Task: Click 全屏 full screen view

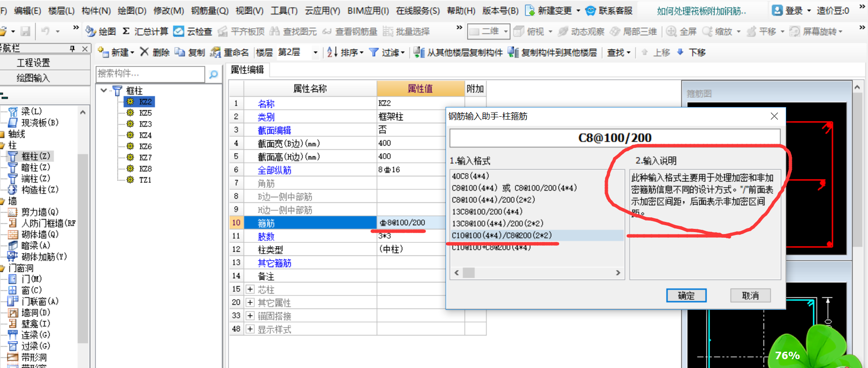Action: click(682, 31)
